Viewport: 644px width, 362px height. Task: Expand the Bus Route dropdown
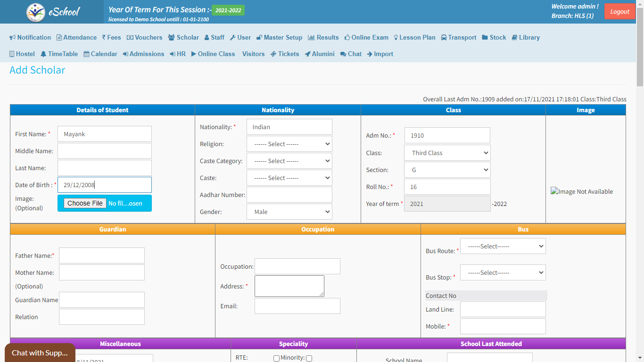(x=503, y=246)
